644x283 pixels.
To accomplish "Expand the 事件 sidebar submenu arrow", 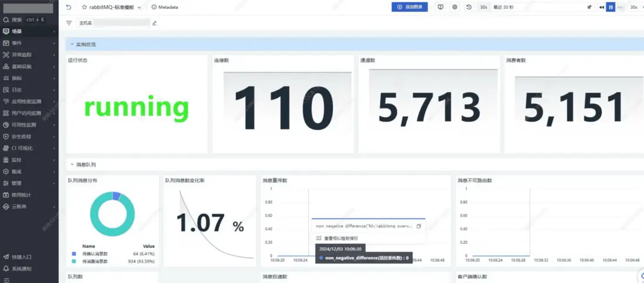I will tap(54, 43).
